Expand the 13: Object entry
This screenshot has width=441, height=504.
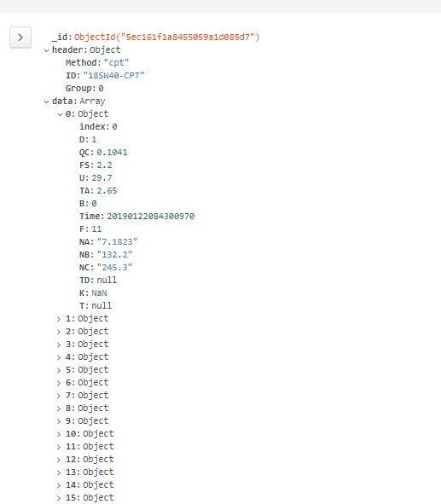pyautogui.click(x=59, y=472)
